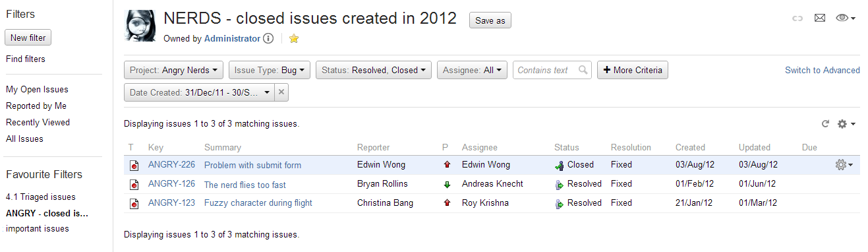Email search results via envelope icon
The image size is (868, 252).
click(x=820, y=18)
